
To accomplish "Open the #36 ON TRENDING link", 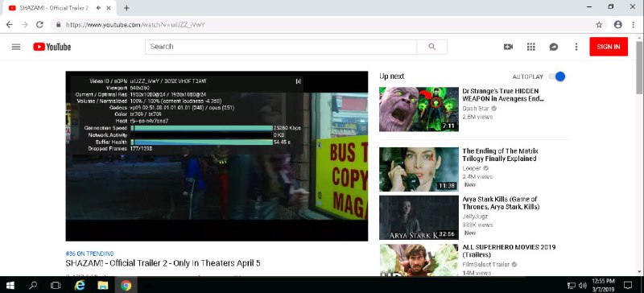I will [x=89, y=254].
